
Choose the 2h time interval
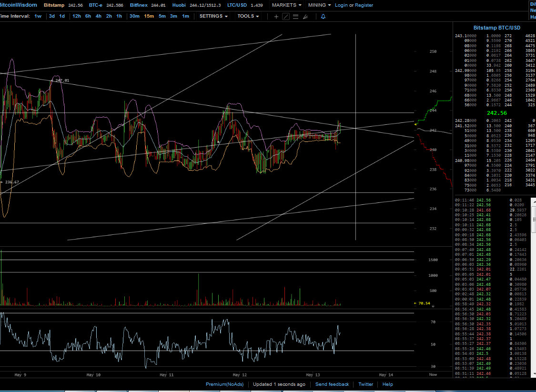click(x=109, y=16)
